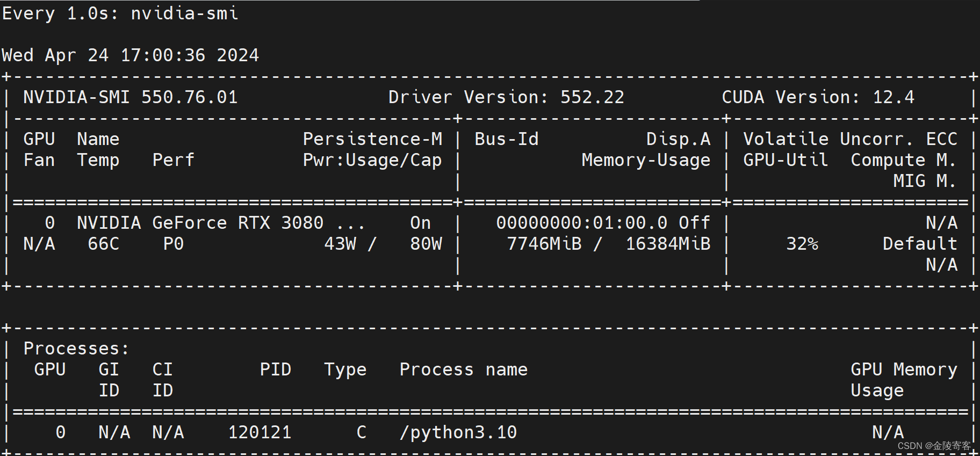Image resolution: width=980 pixels, height=456 pixels.
Task: Click the GPU name 'NVIDIA GeForce RTX 3080 ...'
Action: coord(221,222)
